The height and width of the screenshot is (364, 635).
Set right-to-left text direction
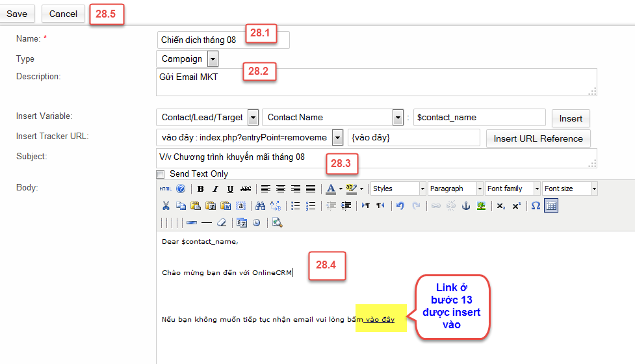tap(380, 205)
